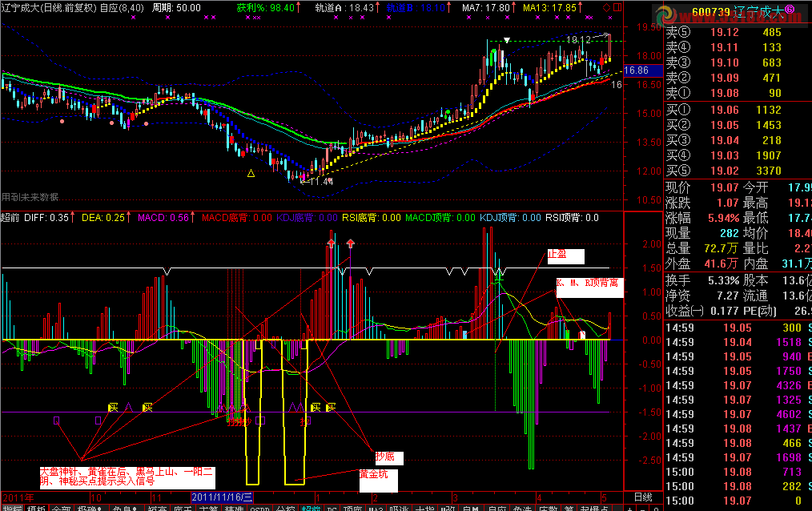Screen dimensions: 812x511
Task: Open the 日线 period selector
Action: click(643, 497)
